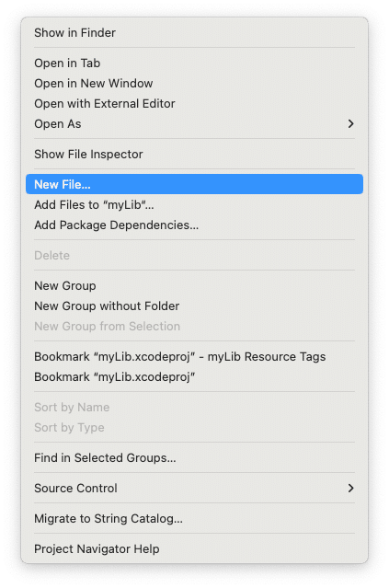Choose Show in Finder
The width and height of the screenshot is (389, 588).
point(194,32)
